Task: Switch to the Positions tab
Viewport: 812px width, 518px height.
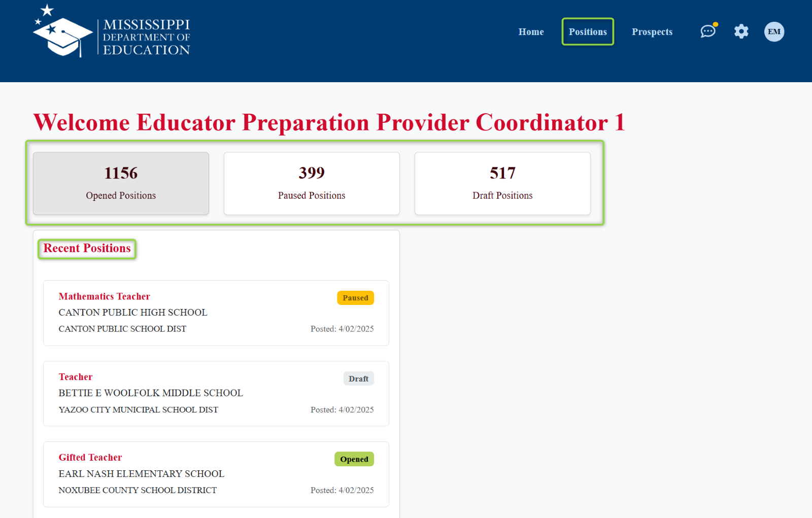Action: pos(587,31)
